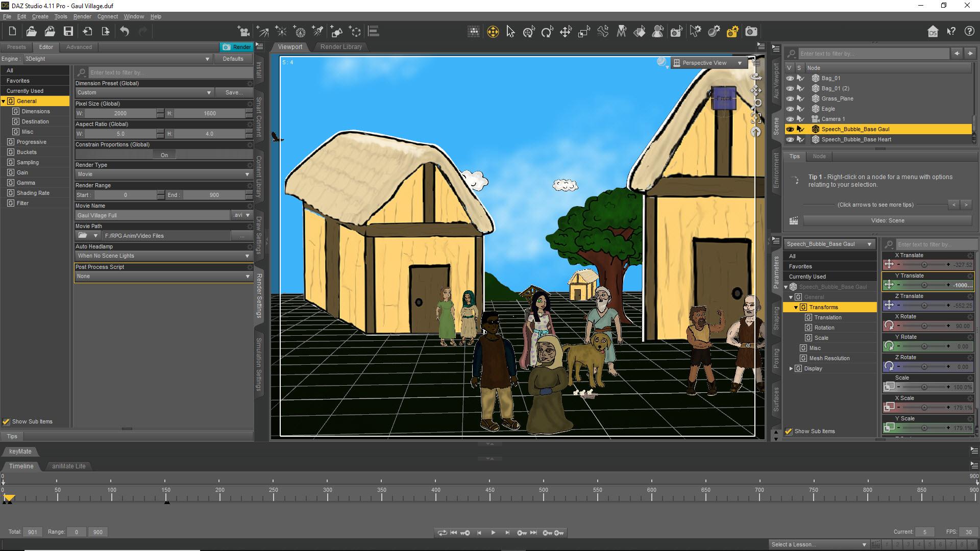This screenshot has width=980, height=551.
Task: Click the Render camera icon in toolbar
Action: point(751,32)
